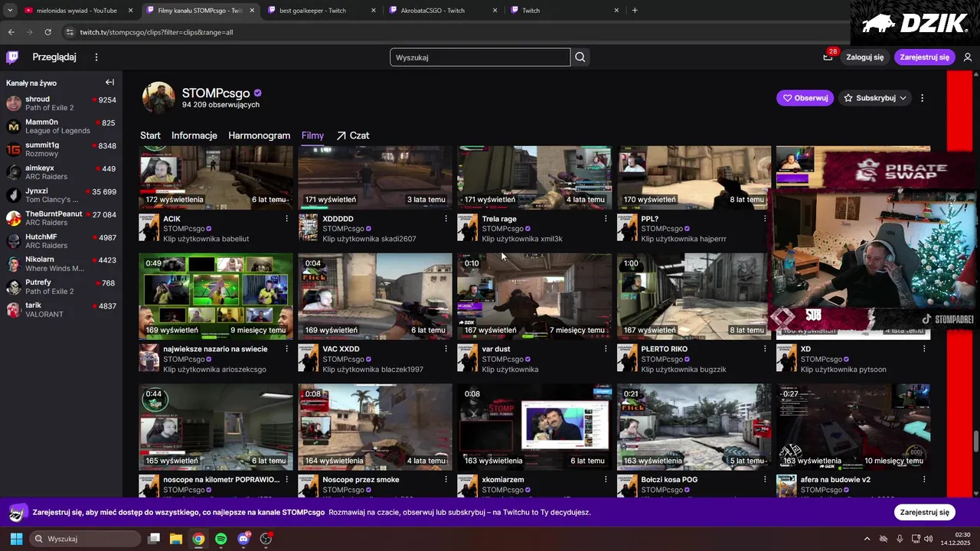Image resolution: width=980 pixels, height=551 pixels.
Task: Switch to the Start channel tab
Action: coord(150,135)
